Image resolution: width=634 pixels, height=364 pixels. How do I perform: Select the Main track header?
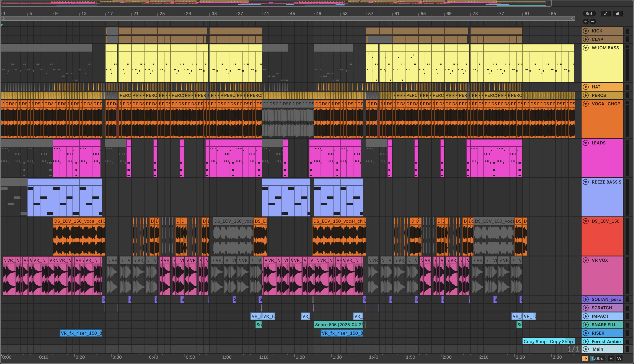click(605, 349)
